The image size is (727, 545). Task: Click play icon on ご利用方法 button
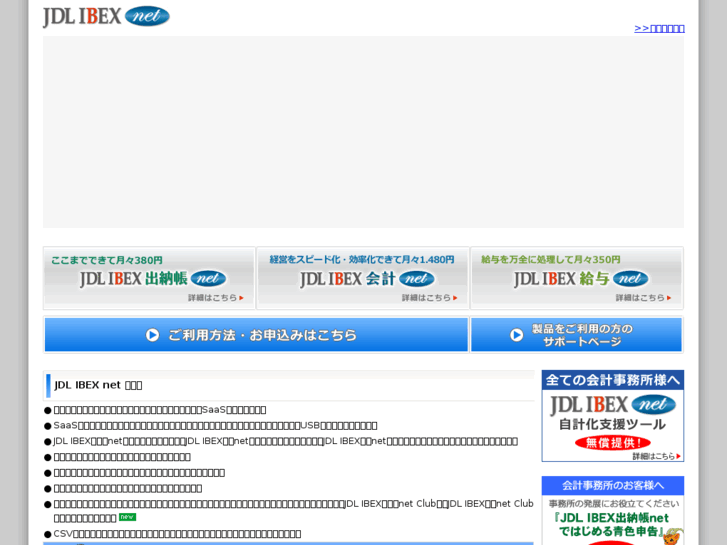(x=152, y=335)
